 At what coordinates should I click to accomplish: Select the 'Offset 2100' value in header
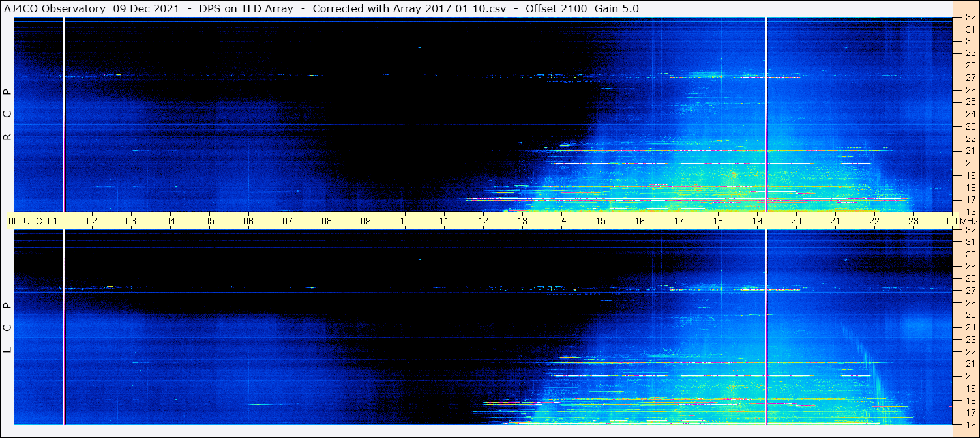(x=555, y=9)
